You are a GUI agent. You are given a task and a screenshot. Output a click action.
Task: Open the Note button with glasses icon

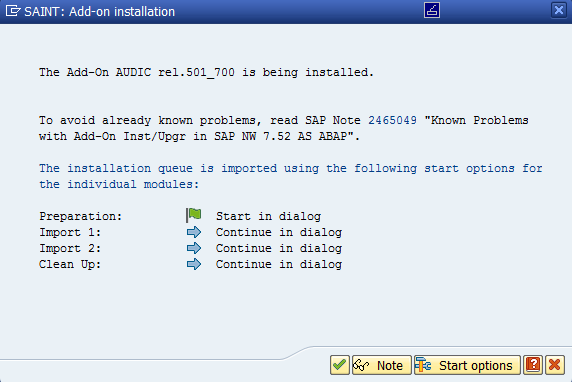tap(382, 365)
